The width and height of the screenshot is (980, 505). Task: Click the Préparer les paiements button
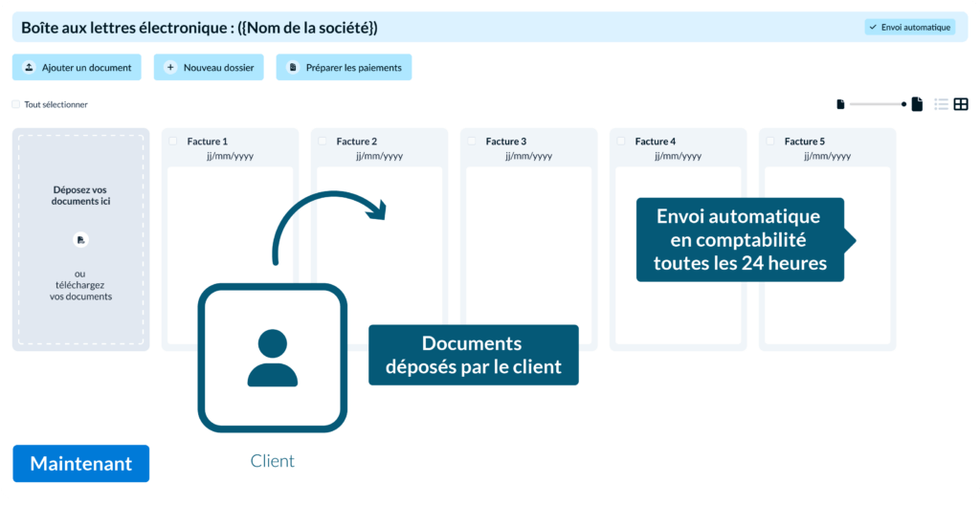coord(344,68)
